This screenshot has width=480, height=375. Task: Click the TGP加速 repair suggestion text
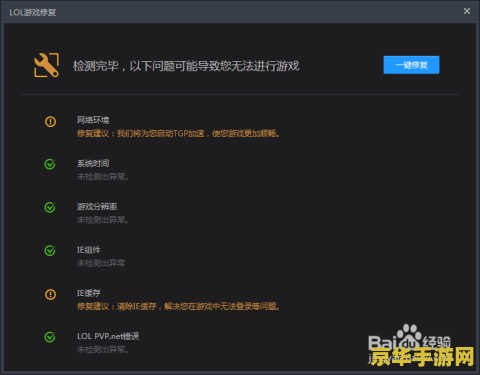pyautogui.click(x=179, y=133)
